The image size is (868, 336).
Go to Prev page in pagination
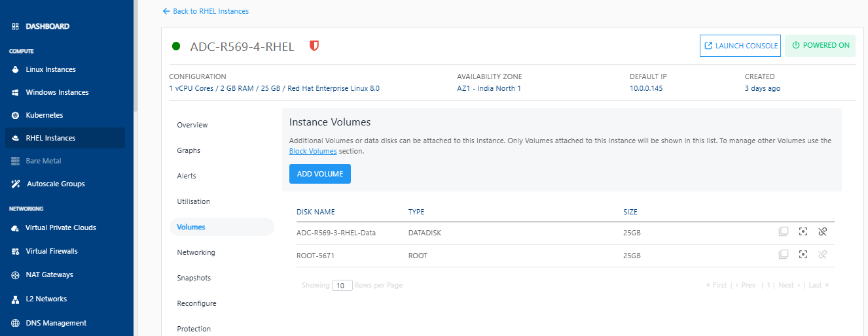(746, 285)
